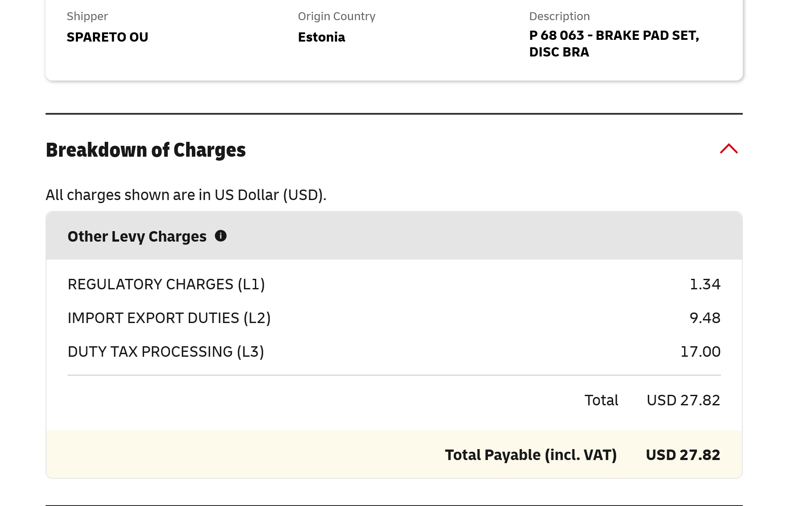
Task: Click the Other Levy Charges header text
Action: [x=137, y=236]
